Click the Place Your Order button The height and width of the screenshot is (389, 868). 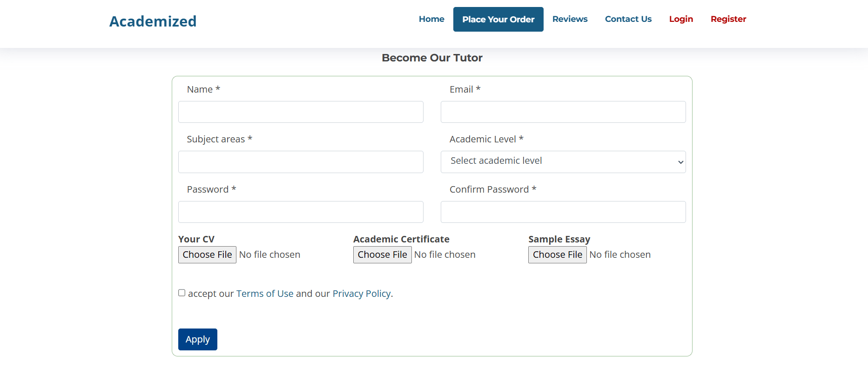tap(498, 20)
